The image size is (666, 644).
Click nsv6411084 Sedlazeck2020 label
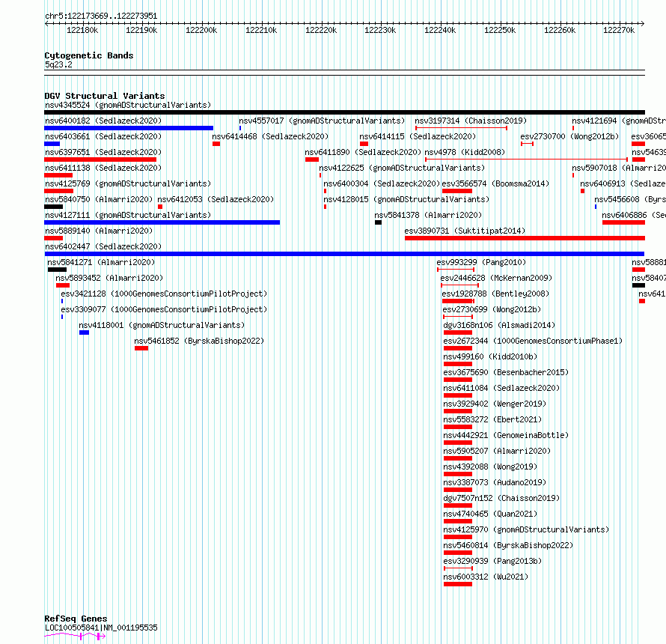tap(501, 388)
